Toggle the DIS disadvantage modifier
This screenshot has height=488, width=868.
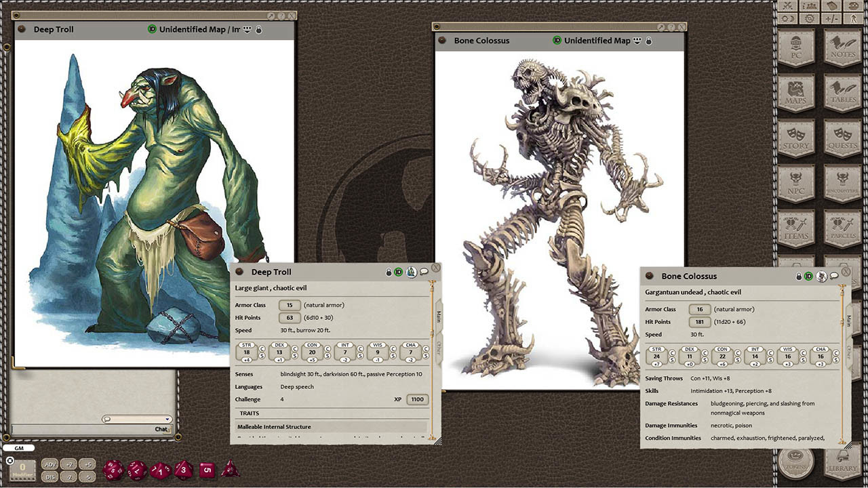coord(50,476)
